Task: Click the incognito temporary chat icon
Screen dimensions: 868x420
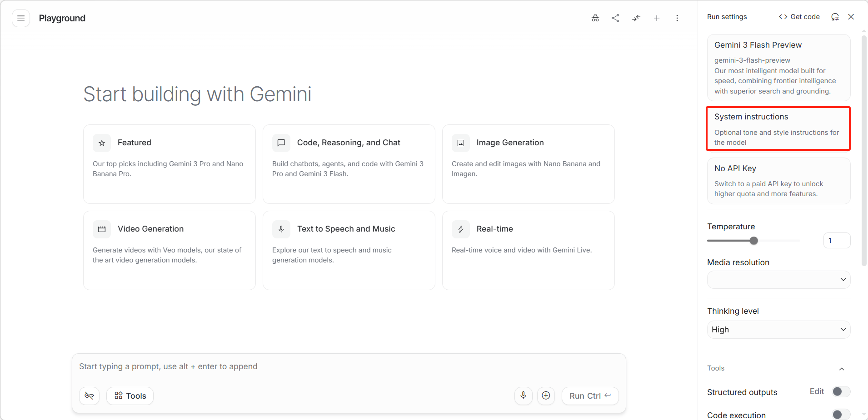Action: click(595, 18)
